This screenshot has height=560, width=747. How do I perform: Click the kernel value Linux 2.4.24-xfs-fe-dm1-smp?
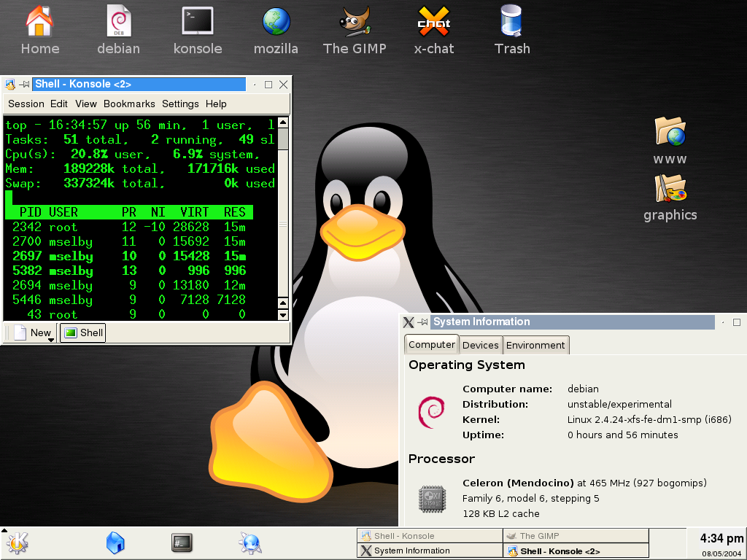(x=649, y=419)
